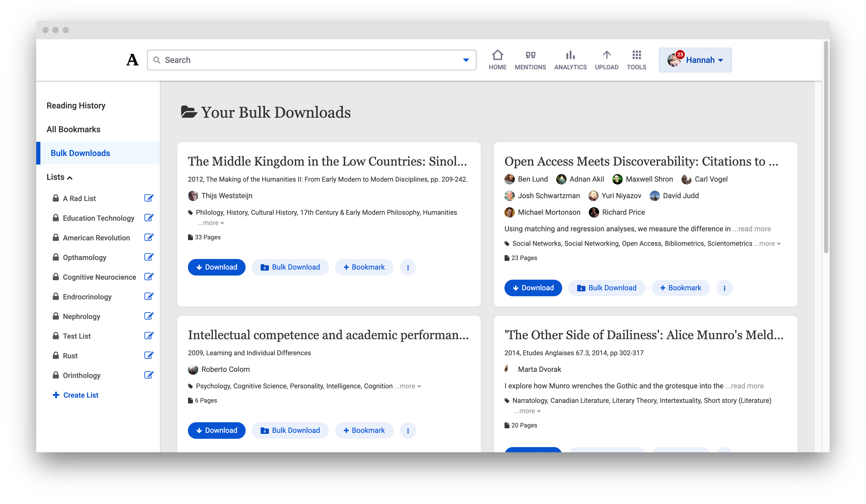Edit the A Rad List list
The width and height of the screenshot is (866, 504).
coord(149,198)
